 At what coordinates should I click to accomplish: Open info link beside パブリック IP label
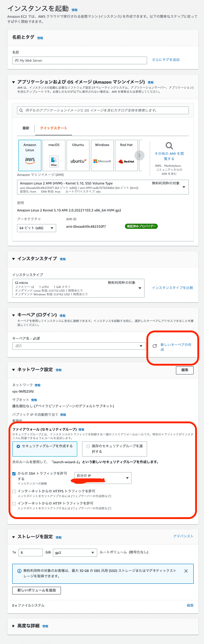point(63,415)
